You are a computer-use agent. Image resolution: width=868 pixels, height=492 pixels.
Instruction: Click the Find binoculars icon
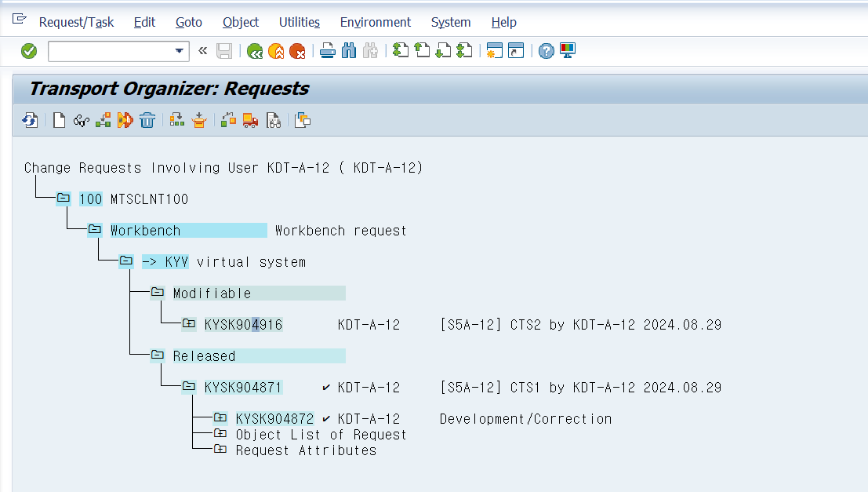pos(349,51)
